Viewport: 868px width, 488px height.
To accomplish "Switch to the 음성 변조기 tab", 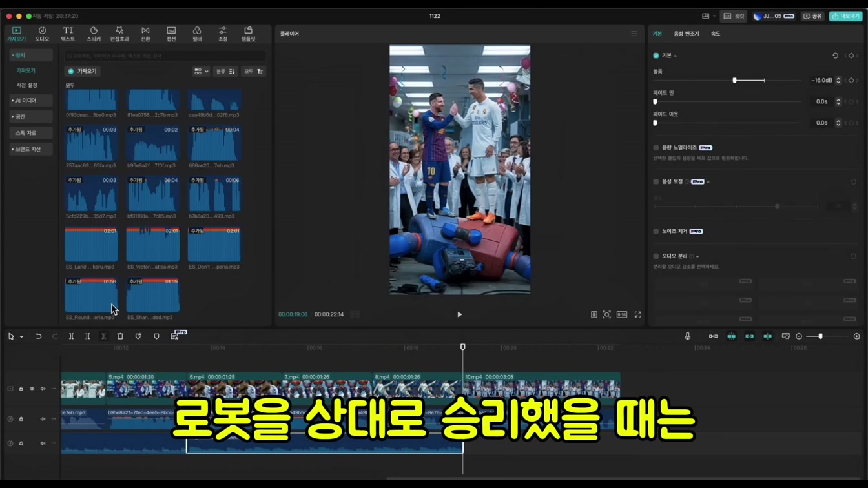I will tap(687, 34).
